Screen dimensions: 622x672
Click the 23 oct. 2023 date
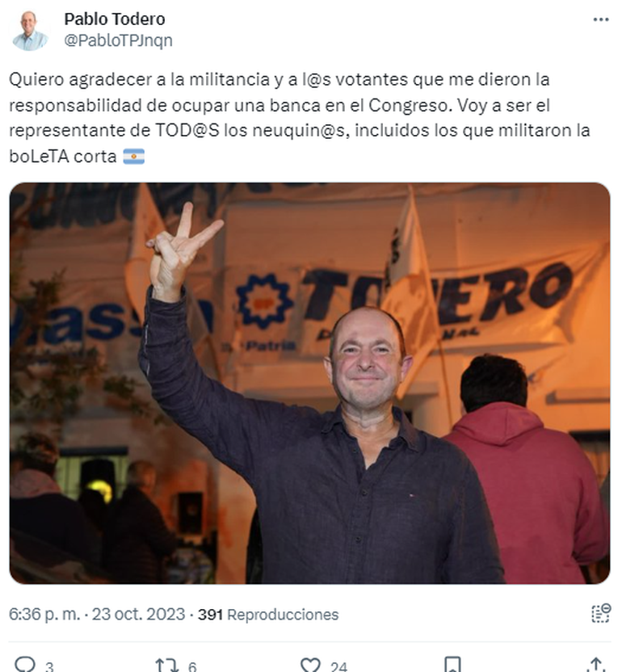point(138,615)
